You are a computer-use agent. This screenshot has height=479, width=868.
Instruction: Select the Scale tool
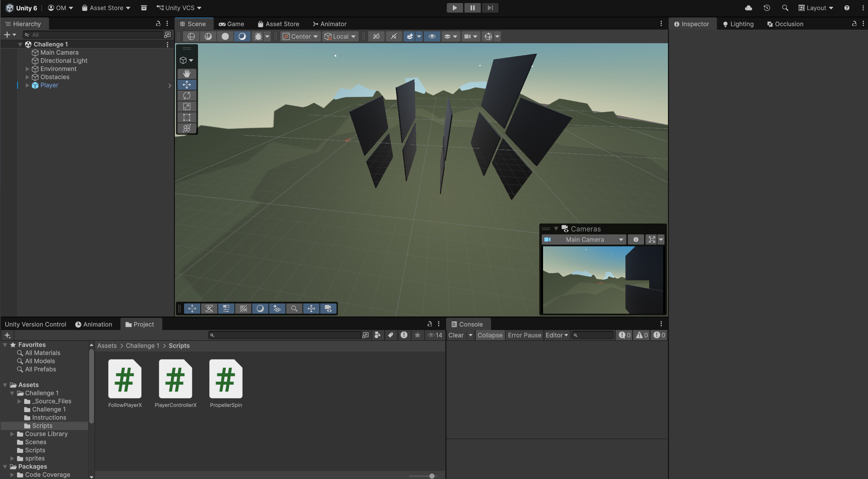pos(186,106)
